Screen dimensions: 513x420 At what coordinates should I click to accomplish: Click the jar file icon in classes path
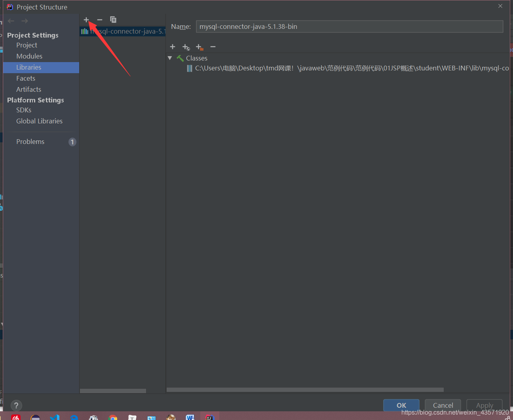[190, 68]
